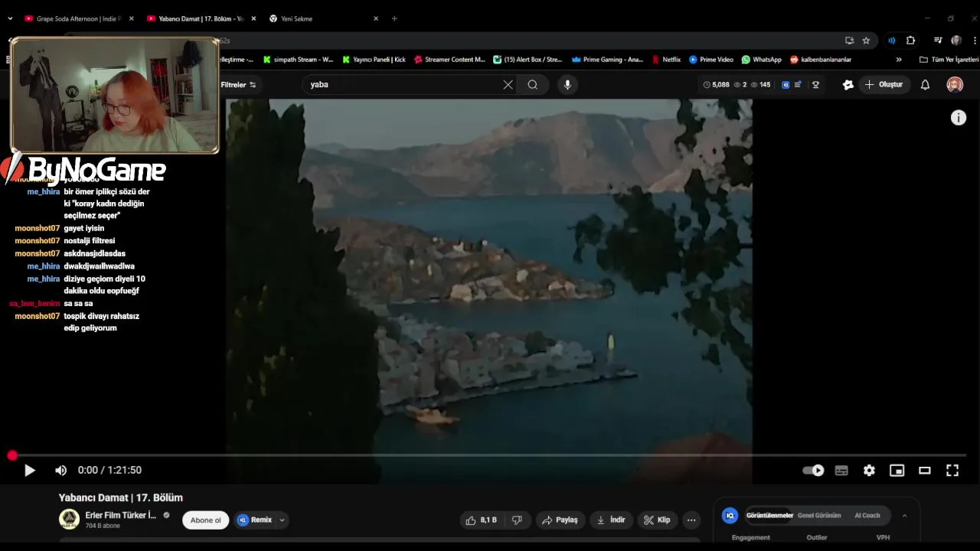The image size is (980, 551).
Task: Toggle subtitles/closed captions in the player
Action: tap(841, 471)
